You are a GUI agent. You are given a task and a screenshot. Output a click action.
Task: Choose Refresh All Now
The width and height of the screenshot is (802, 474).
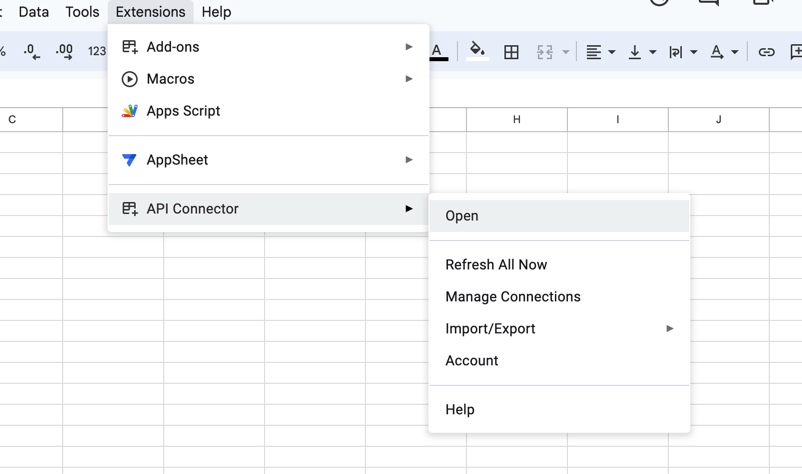tap(560, 264)
